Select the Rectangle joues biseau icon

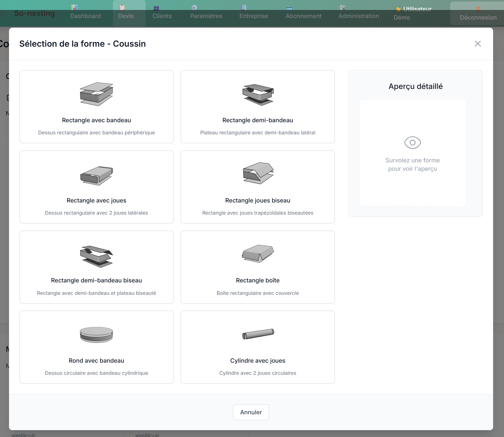258,173
